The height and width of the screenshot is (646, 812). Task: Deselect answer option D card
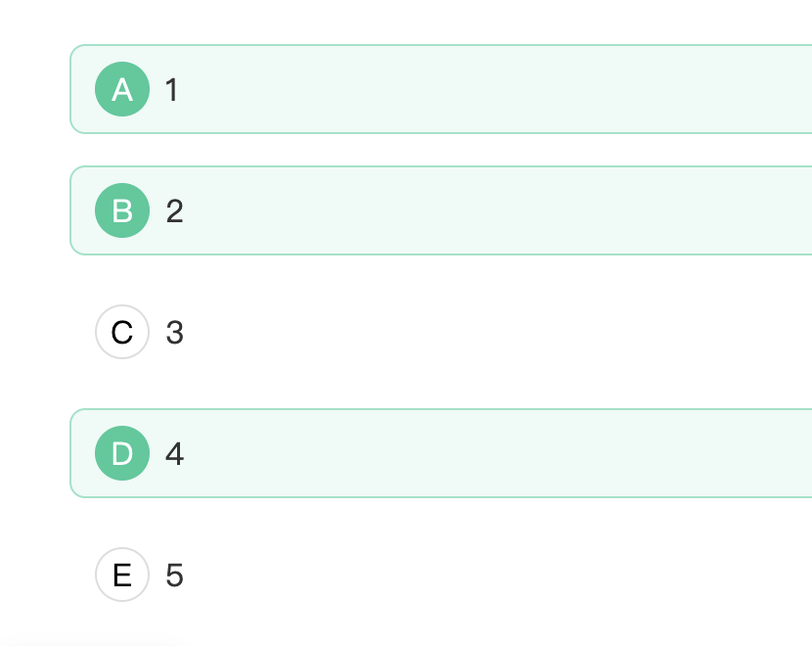(440, 453)
